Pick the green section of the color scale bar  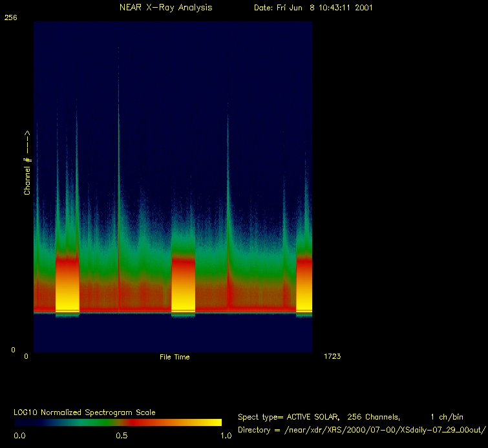coord(84,422)
